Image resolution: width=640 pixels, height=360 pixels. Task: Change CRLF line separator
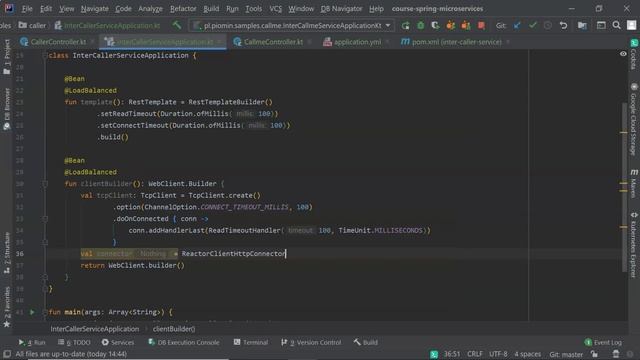475,354
